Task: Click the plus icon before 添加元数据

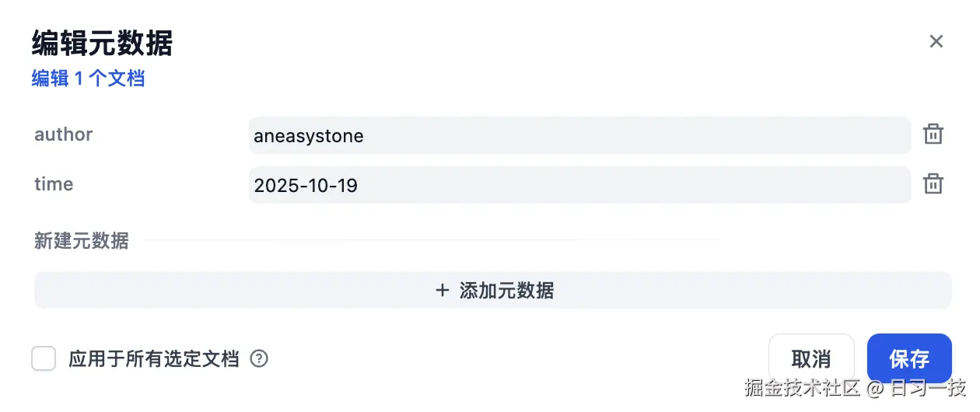Action: [443, 291]
